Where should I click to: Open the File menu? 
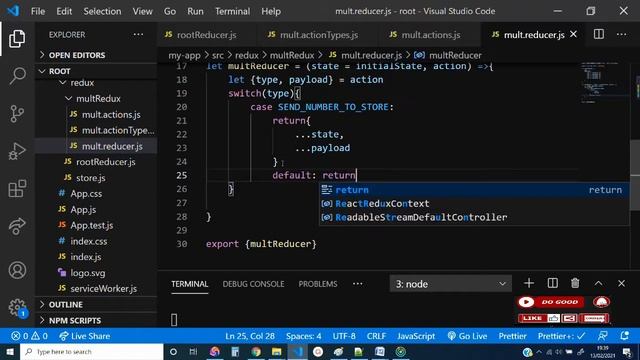coord(38,11)
